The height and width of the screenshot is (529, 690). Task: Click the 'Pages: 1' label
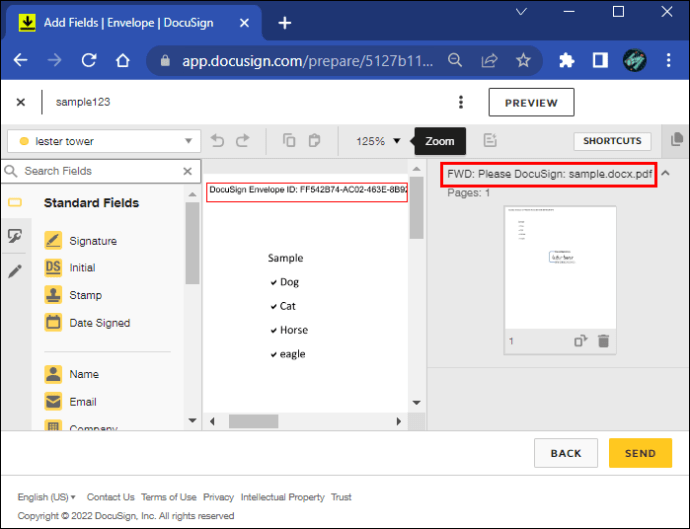(x=468, y=193)
